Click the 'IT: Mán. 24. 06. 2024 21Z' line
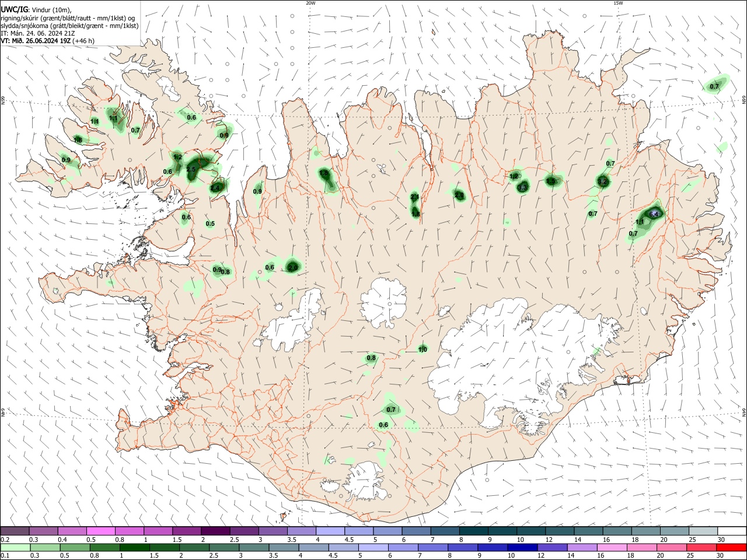The width and height of the screenshot is (747, 560). [37, 33]
